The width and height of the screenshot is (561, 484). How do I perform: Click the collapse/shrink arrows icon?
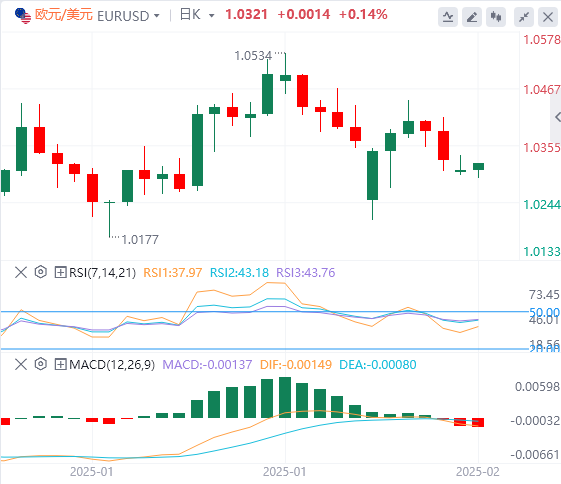(524, 17)
